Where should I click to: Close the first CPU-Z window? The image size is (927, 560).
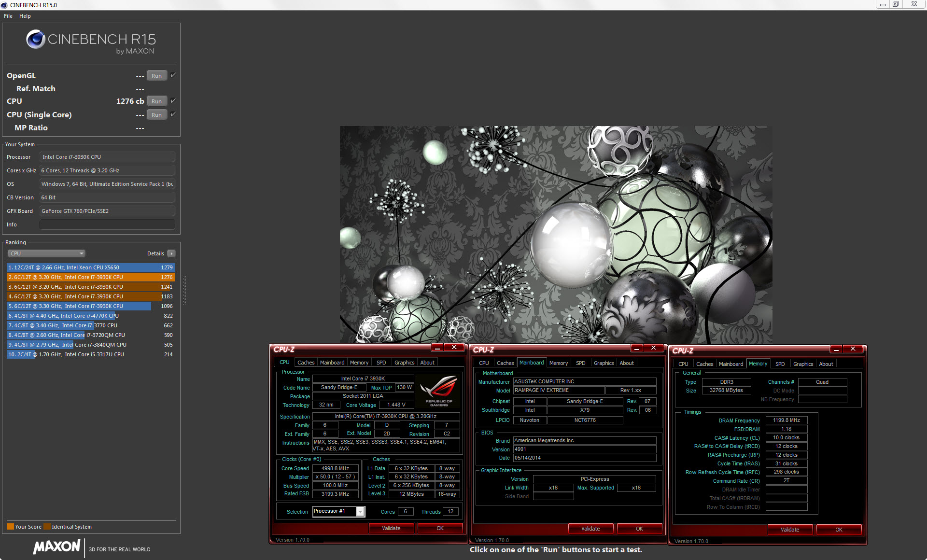(454, 348)
